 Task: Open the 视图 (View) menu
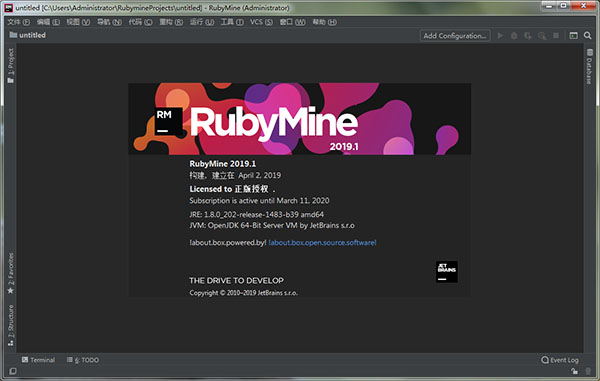pos(78,22)
